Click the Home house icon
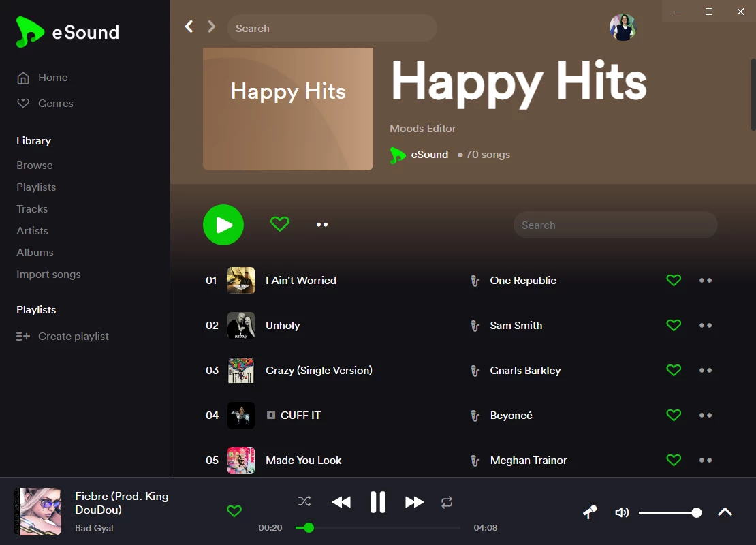756x545 pixels. pyautogui.click(x=23, y=78)
